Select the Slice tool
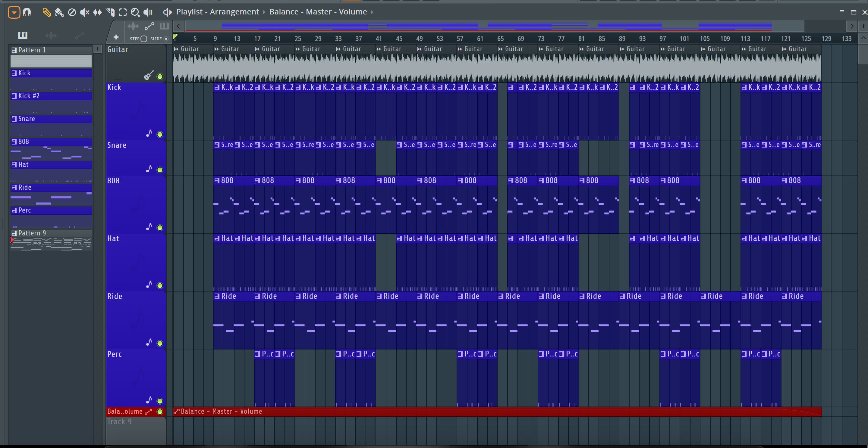868x448 pixels. [110, 12]
